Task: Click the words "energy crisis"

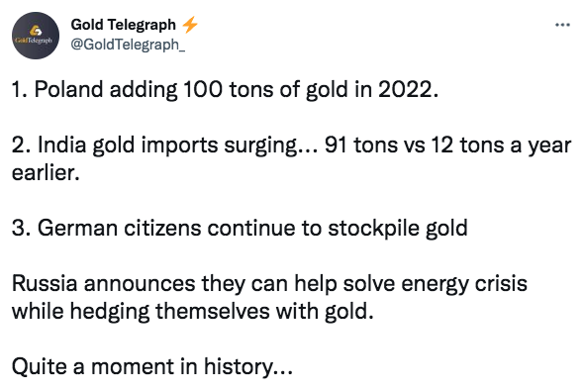Action: pyautogui.click(x=464, y=284)
